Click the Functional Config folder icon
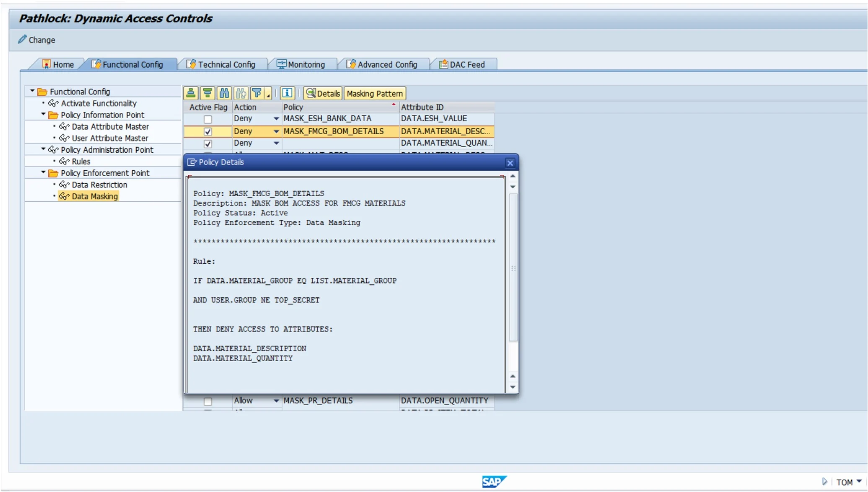The height and width of the screenshot is (492, 868). [42, 91]
